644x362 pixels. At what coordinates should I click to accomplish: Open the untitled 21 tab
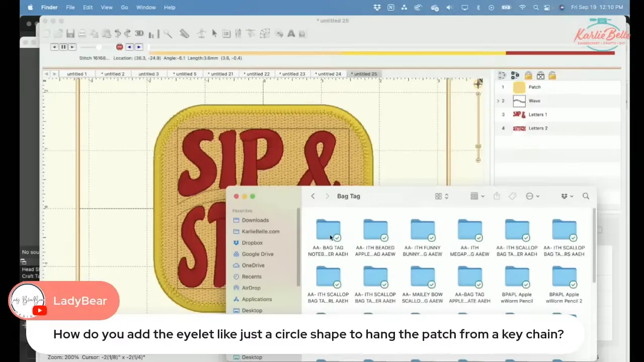point(221,74)
